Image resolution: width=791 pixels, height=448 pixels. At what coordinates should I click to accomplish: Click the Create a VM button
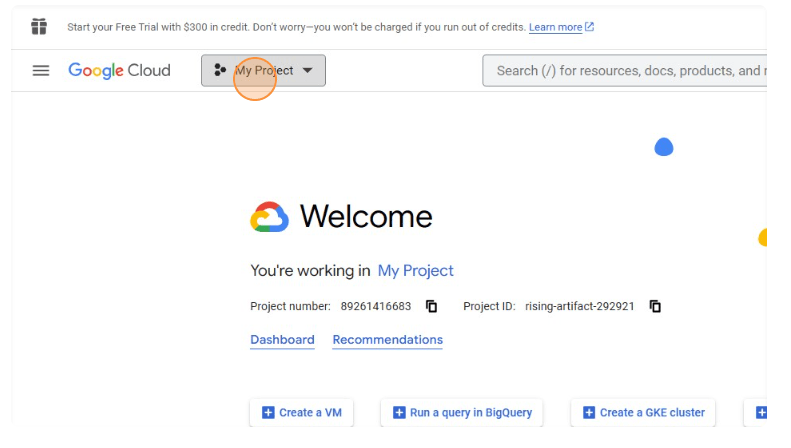[x=302, y=413]
